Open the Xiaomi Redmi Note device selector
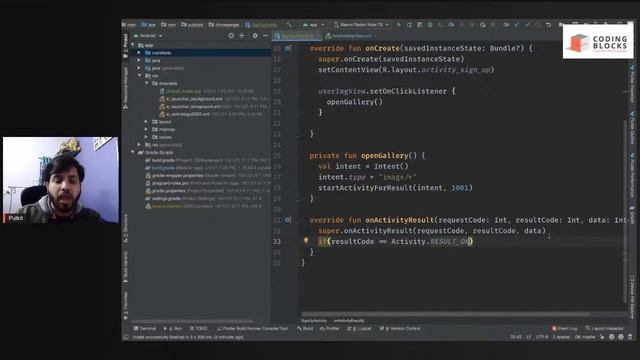Screen dimensions: 640x360 pos(361,25)
